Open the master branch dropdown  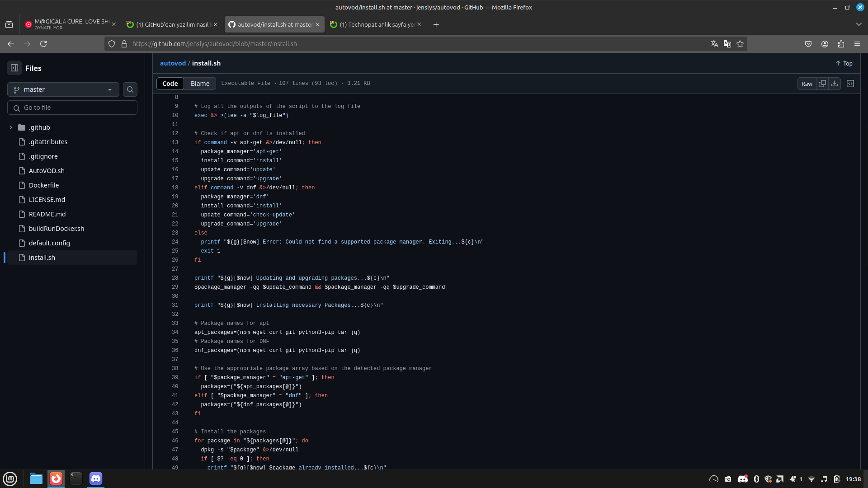click(x=63, y=89)
